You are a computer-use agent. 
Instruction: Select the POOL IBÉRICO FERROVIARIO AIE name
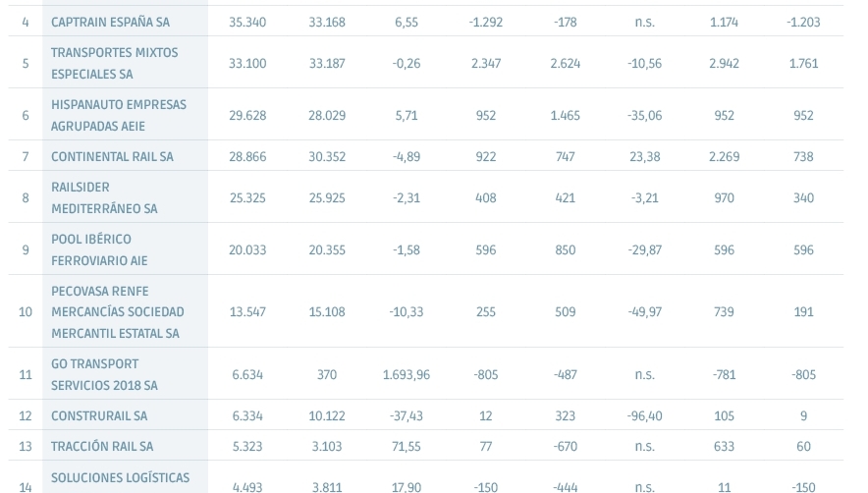(x=99, y=249)
